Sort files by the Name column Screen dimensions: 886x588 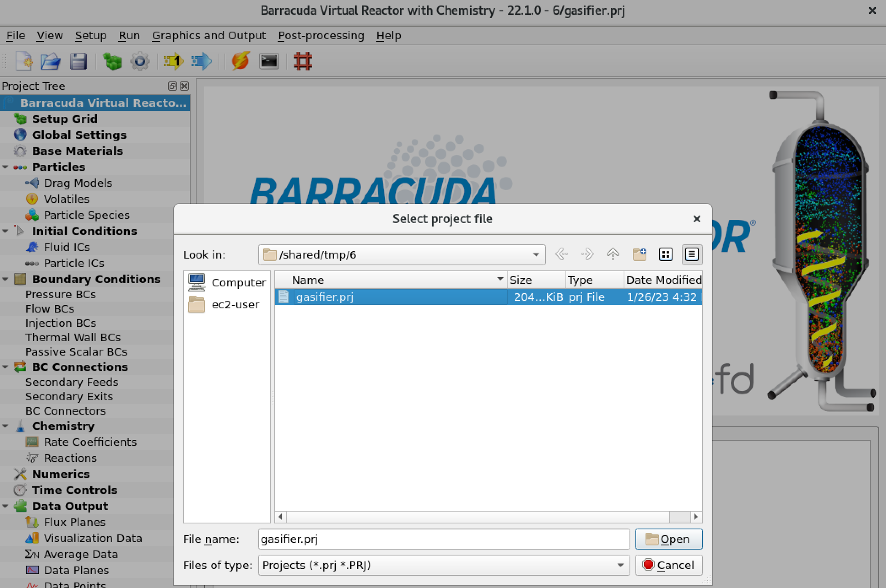(x=391, y=280)
